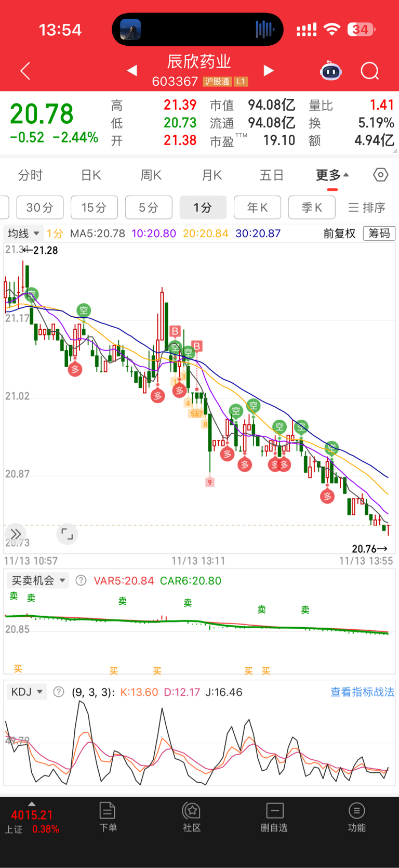Image resolution: width=399 pixels, height=868 pixels.
Task: Tap the Wi-Fi status icon
Action: pyautogui.click(x=331, y=30)
